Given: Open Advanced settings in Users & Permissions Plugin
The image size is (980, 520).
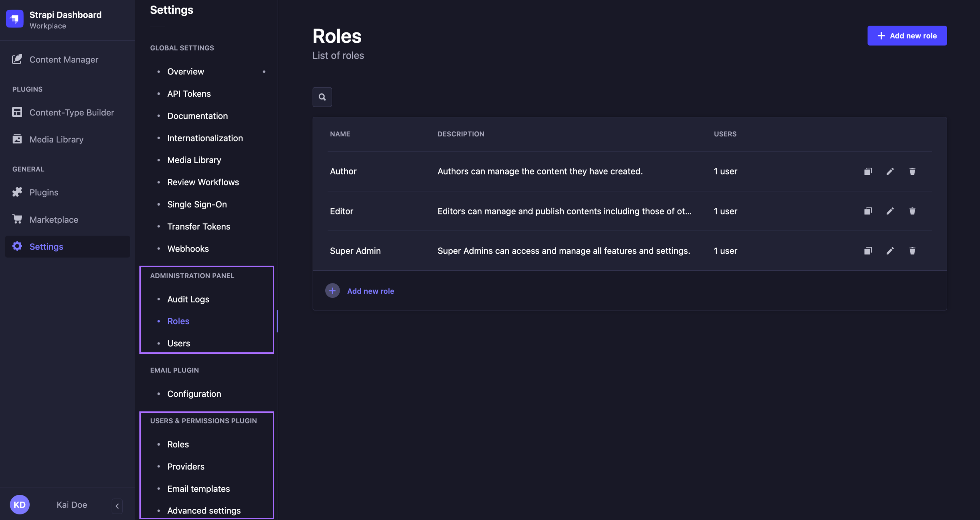Looking at the screenshot, I should 204,510.
